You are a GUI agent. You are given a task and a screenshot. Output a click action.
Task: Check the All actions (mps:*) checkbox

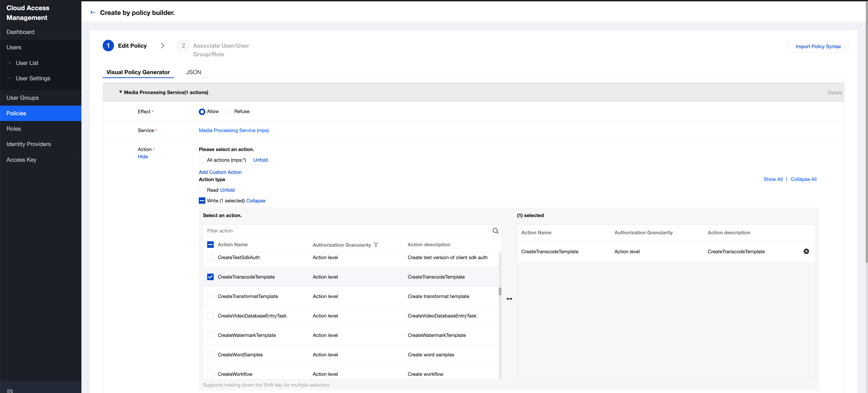[x=202, y=160]
